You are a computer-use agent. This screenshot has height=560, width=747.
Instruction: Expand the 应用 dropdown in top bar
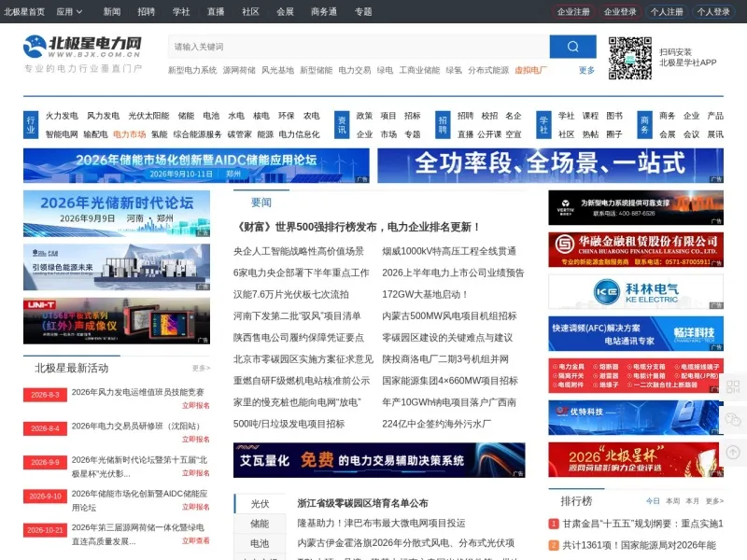tap(69, 11)
